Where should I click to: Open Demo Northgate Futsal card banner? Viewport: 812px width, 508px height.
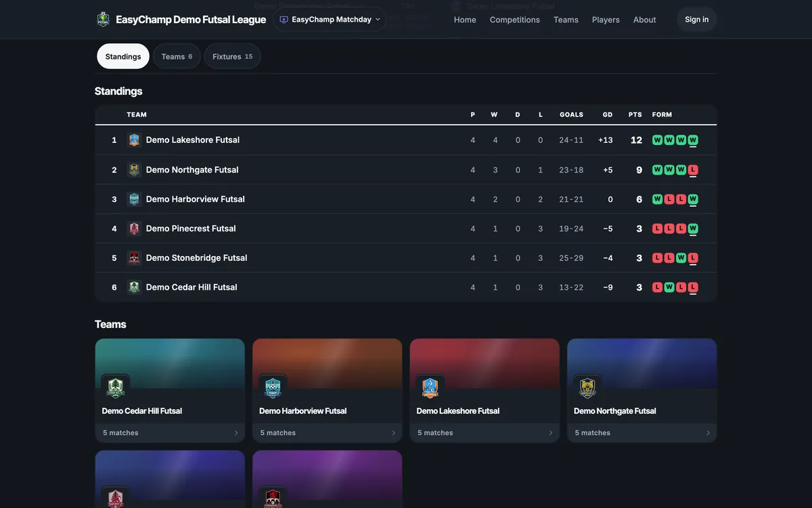click(642, 363)
